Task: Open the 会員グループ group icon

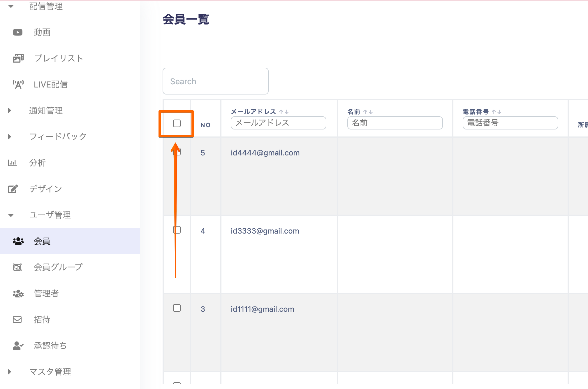Action: [x=17, y=267]
